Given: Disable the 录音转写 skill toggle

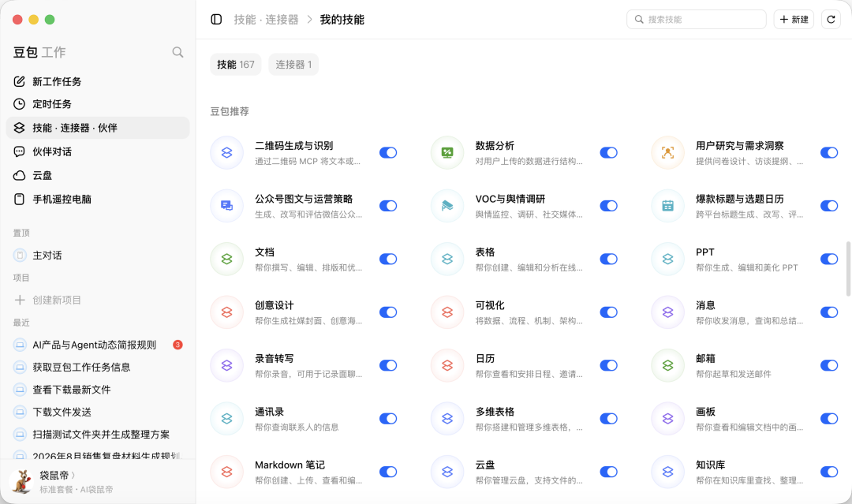Looking at the screenshot, I should (x=388, y=365).
